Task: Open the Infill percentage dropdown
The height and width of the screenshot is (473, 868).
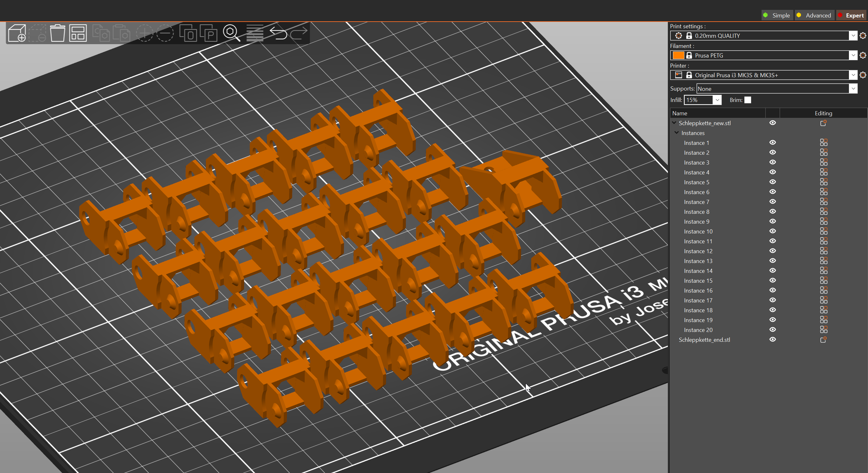Action: coord(717,100)
